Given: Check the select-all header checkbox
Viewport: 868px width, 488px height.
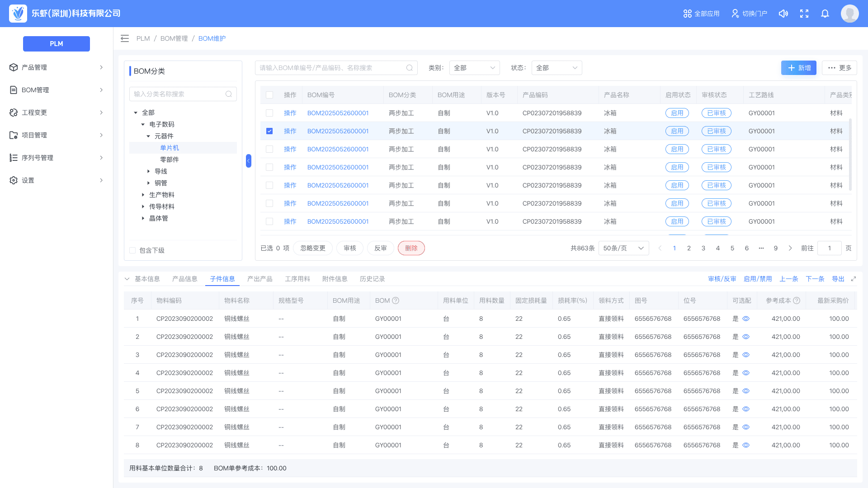Looking at the screenshot, I should (x=269, y=95).
